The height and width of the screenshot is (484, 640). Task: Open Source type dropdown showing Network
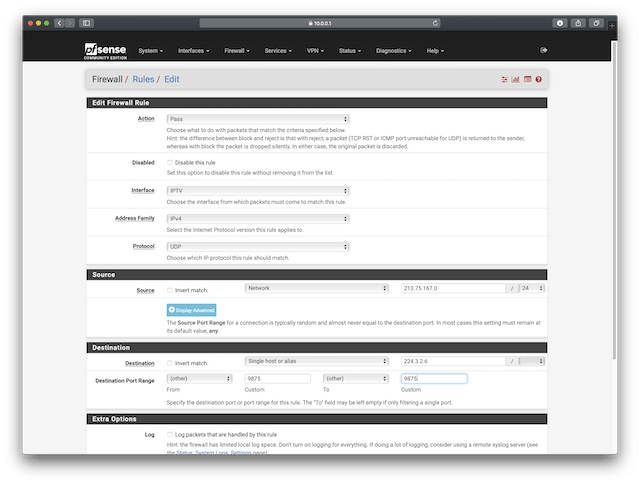point(317,288)
